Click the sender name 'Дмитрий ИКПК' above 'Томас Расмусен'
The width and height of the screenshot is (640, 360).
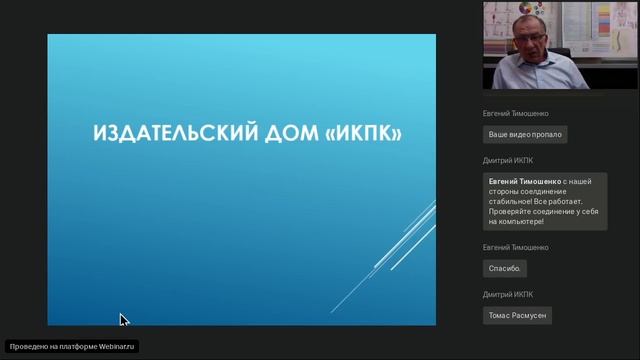508,294
